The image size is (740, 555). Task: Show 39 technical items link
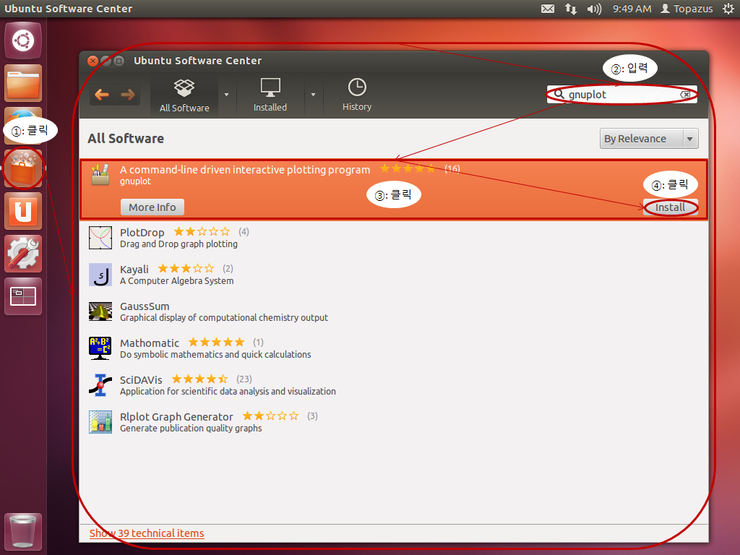click(x=147, y=533)
